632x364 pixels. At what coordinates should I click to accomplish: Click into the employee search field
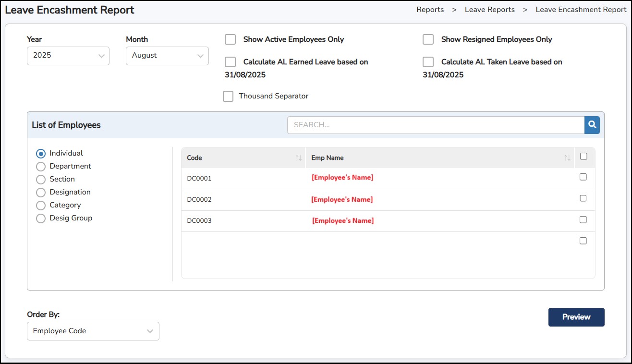pyautogui.click(x=435, y=125)
